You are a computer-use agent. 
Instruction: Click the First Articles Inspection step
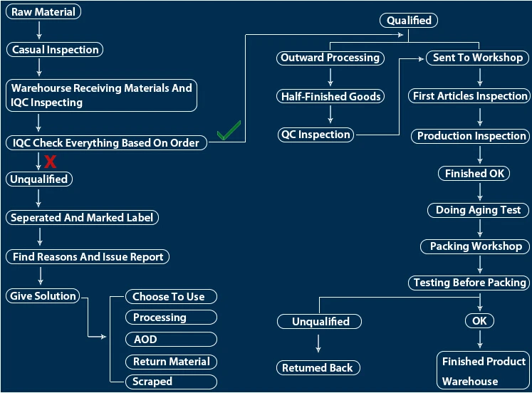click(x=469, y=96)
